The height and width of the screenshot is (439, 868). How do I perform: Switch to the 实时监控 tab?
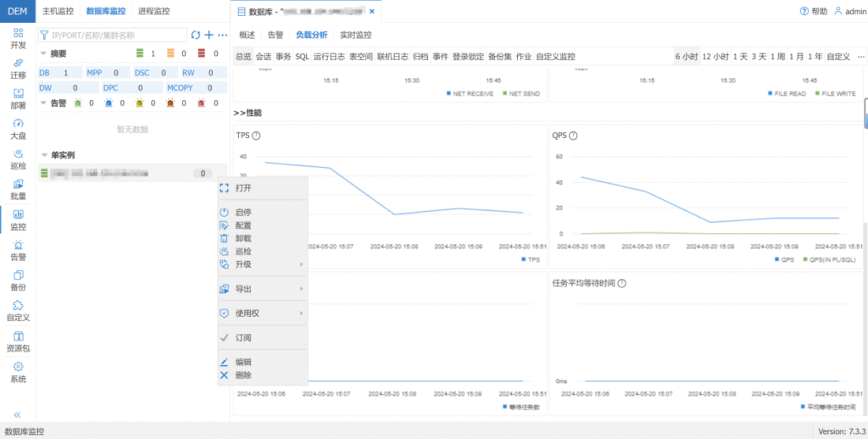point(355,35)
